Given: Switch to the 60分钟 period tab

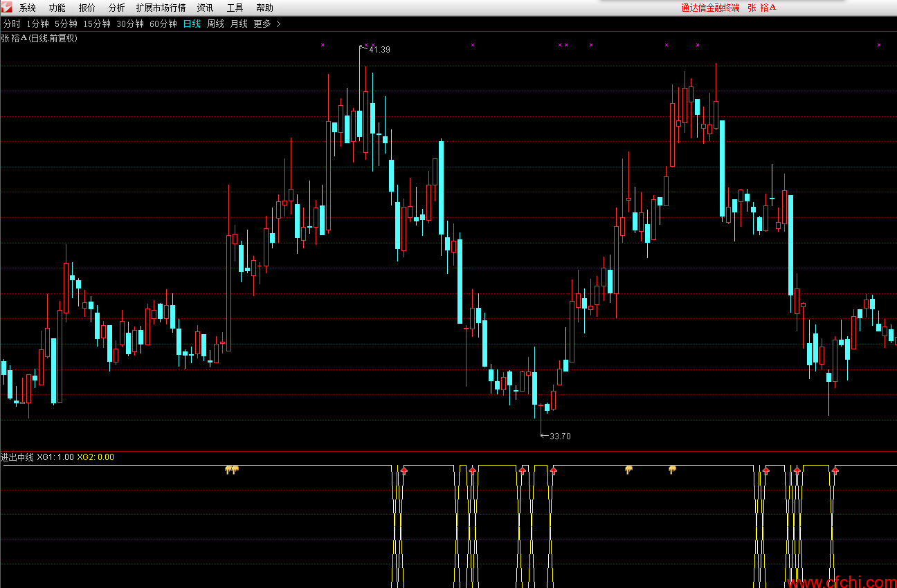Looking at the screenshot, I should 163,24.
